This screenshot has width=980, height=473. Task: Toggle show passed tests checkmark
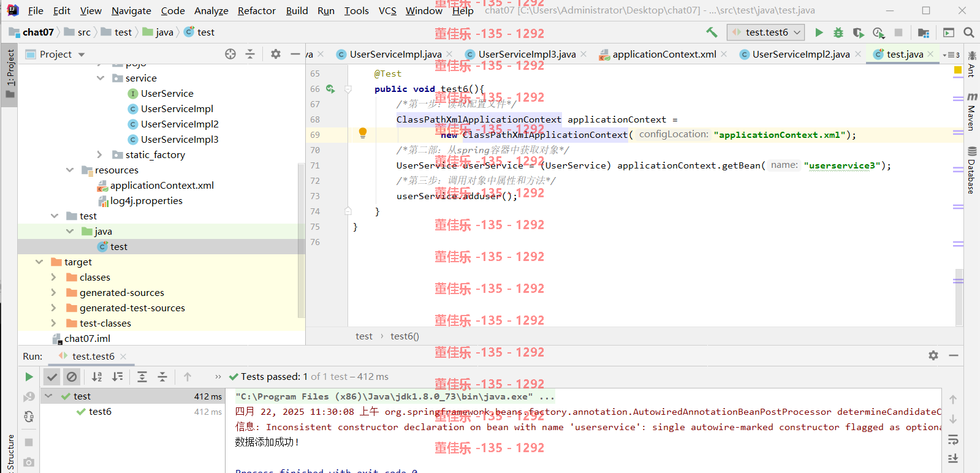(52, 377)
